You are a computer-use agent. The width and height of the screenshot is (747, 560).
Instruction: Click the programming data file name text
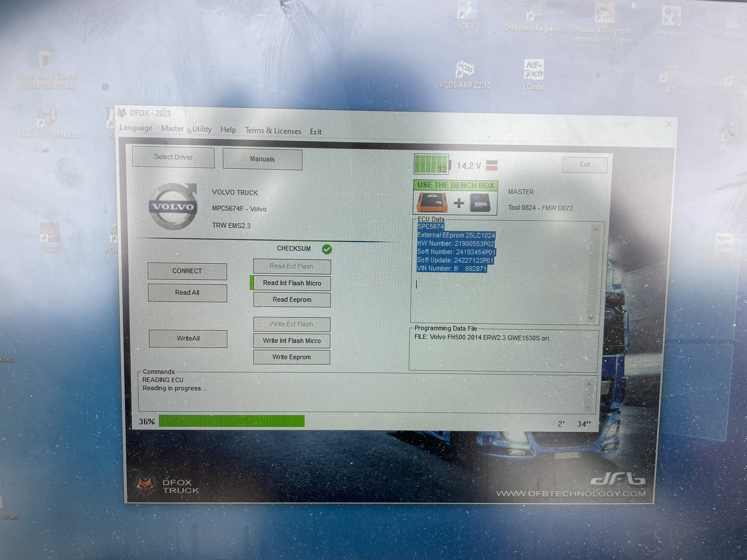click(481, 338)
